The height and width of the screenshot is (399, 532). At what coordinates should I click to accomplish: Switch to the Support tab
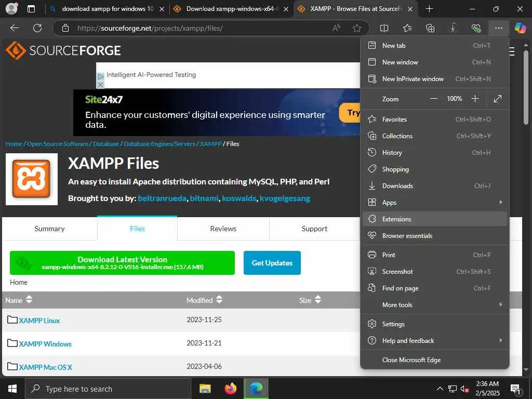coord(314,229)
